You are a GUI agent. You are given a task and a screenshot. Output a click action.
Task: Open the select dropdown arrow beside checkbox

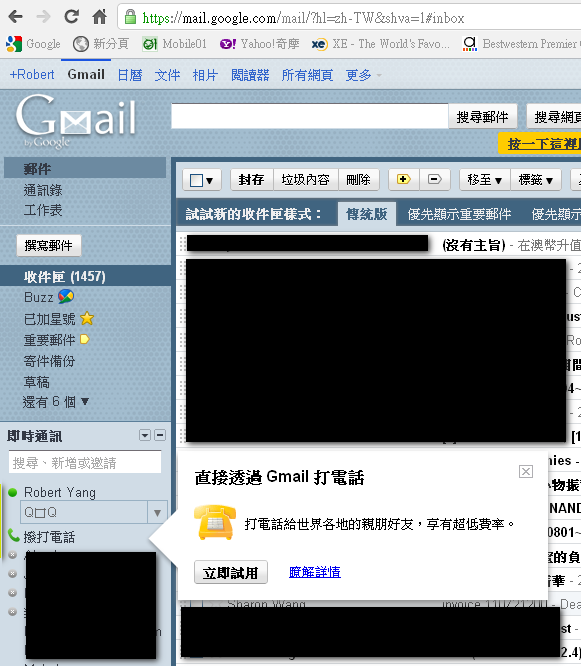tap(210, 181)
